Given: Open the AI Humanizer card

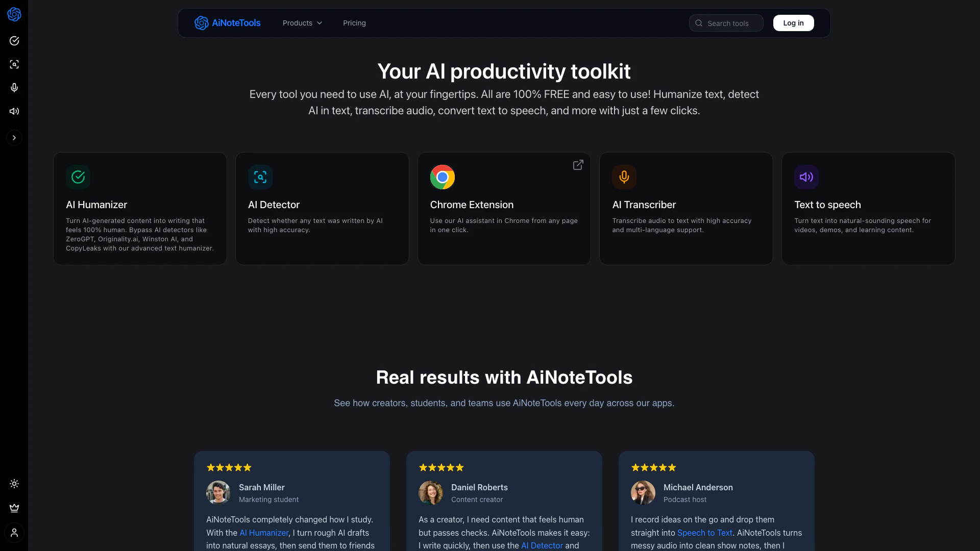Looking at the screenshot, I should (x=140, y=209).
